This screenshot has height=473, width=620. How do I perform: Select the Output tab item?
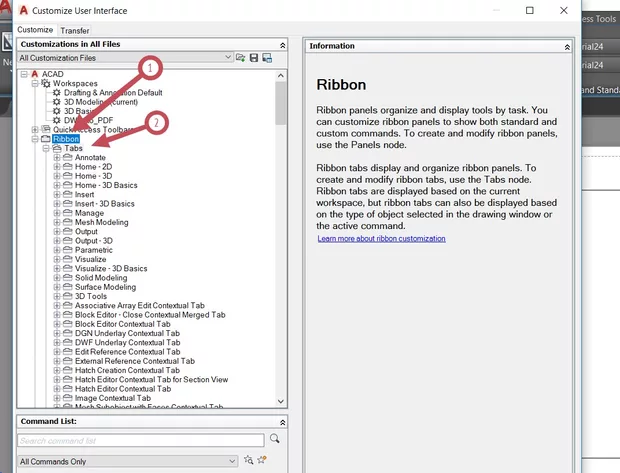86,231
